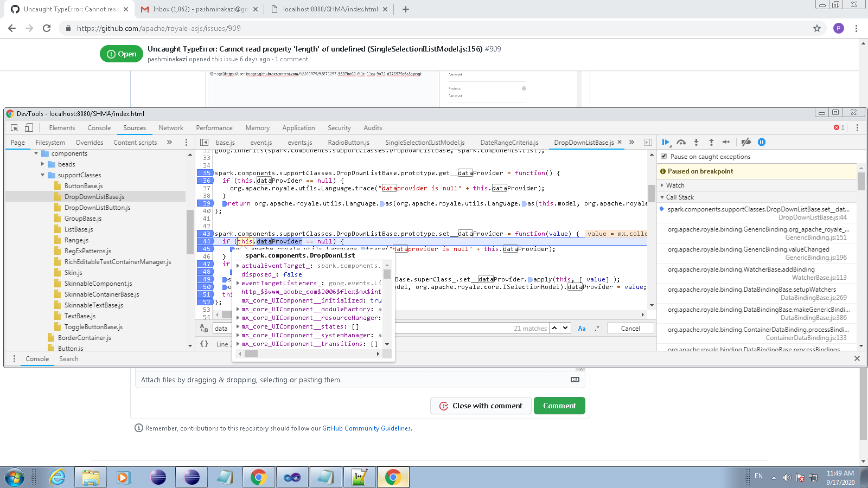This screenshot has height=488, width=868.
Task: Go to next search match
Action: coord(565,328)
